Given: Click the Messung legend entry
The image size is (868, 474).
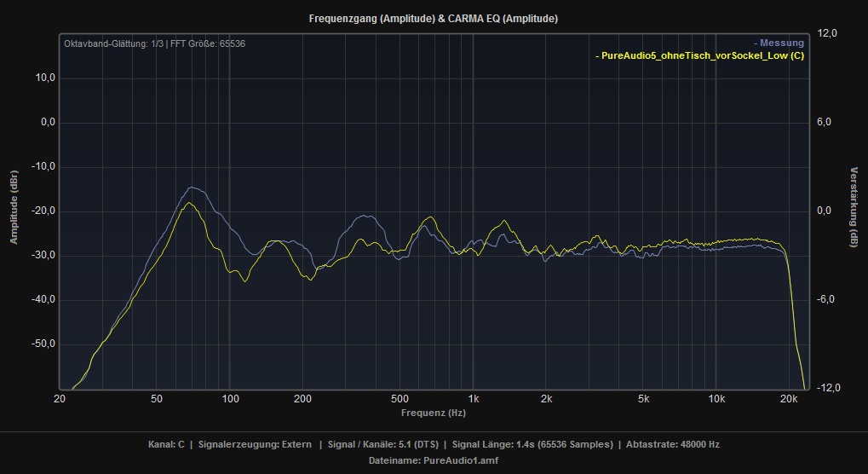Looking at the screenshot, I should (x=779, y=43).
